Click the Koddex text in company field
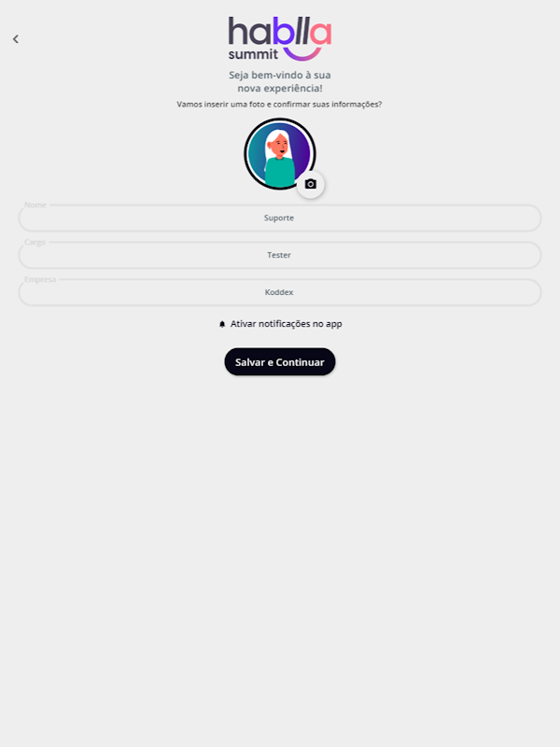The height and width of the screenshot is (747, 560). coord(279,292)
